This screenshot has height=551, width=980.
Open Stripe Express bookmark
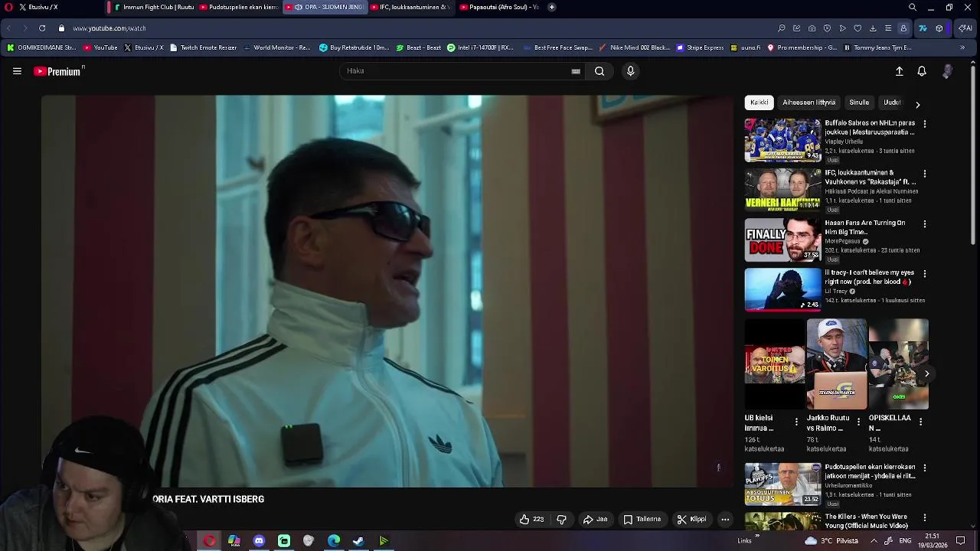coord(700,47)
